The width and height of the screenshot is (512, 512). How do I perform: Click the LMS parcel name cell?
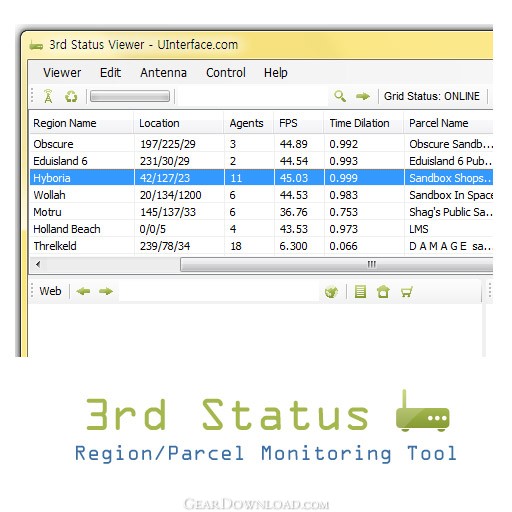click(x=419, y=229)
